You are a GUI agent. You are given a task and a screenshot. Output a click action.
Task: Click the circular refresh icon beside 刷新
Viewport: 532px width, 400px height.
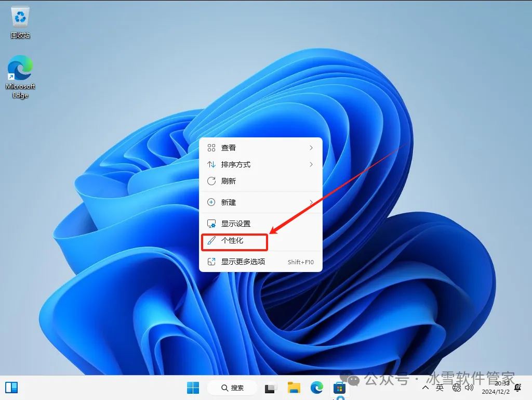211,181
